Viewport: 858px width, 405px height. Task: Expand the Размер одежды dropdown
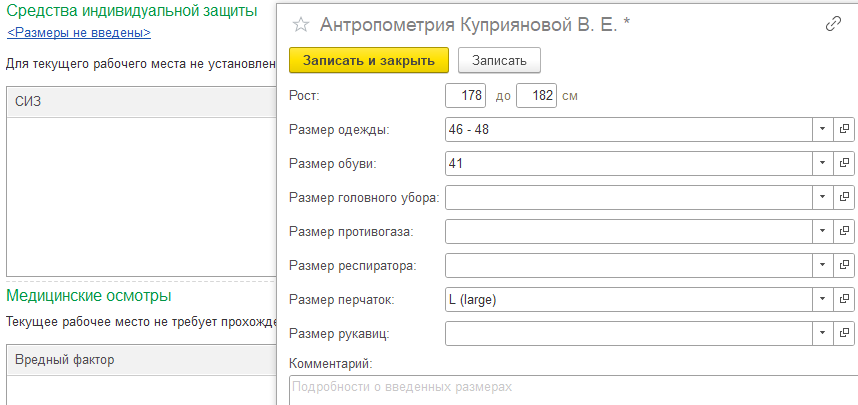pyautogui.click(x=821, y=130)
